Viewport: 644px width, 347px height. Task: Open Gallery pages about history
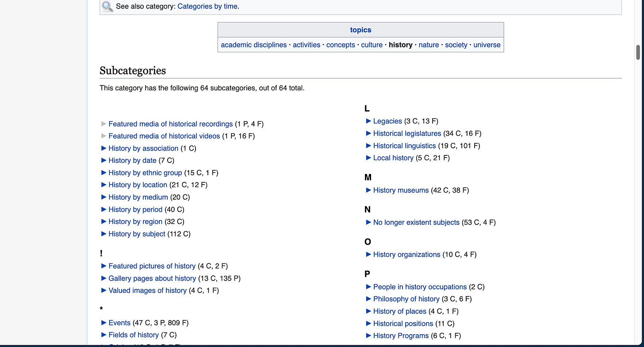(x=152, y=278)
